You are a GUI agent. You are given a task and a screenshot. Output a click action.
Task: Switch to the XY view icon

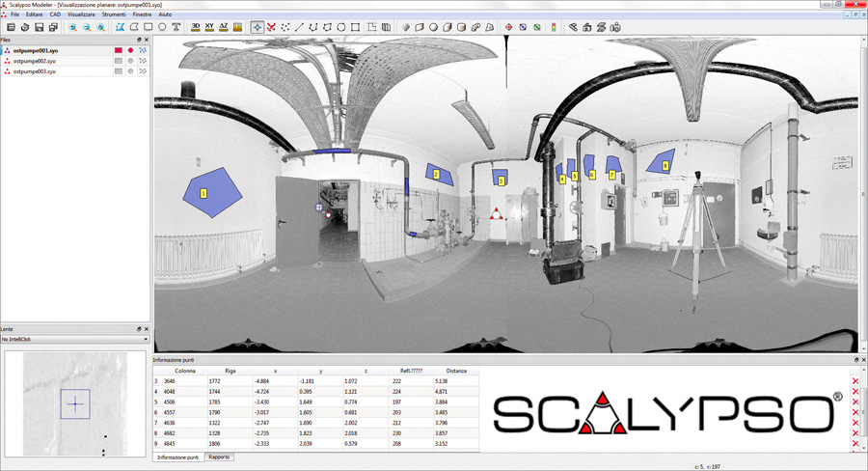click(x=209, y=27)
